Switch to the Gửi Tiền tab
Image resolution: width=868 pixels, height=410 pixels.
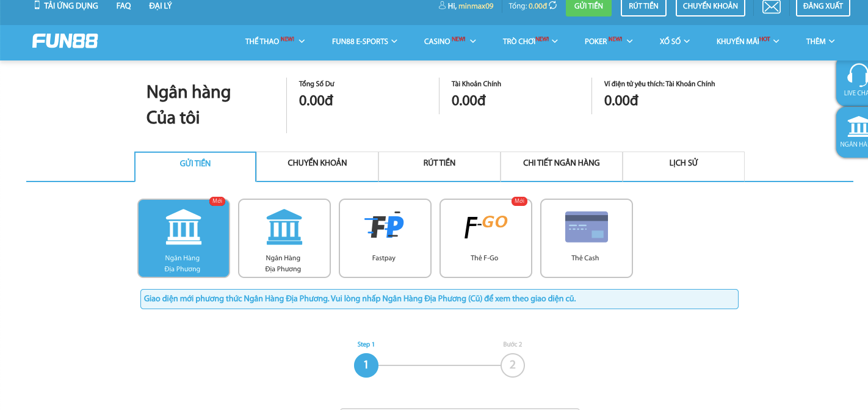[195, 166]
